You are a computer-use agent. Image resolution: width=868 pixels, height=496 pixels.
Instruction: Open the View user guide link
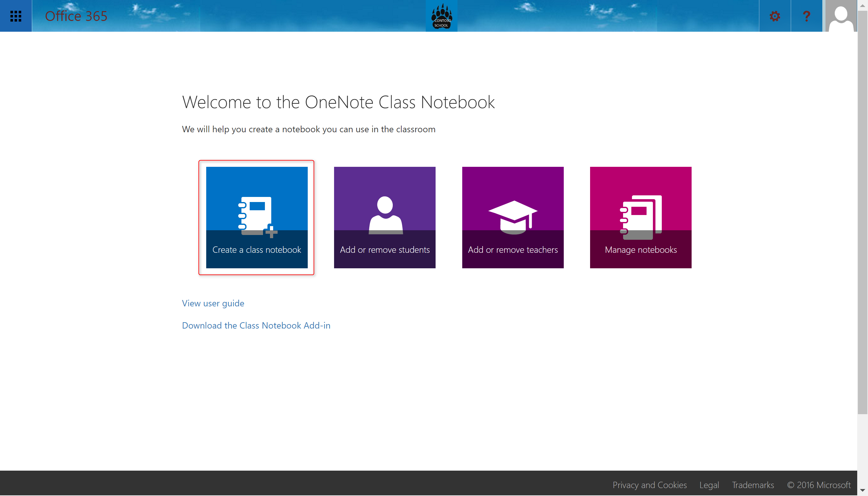(213, 303)
